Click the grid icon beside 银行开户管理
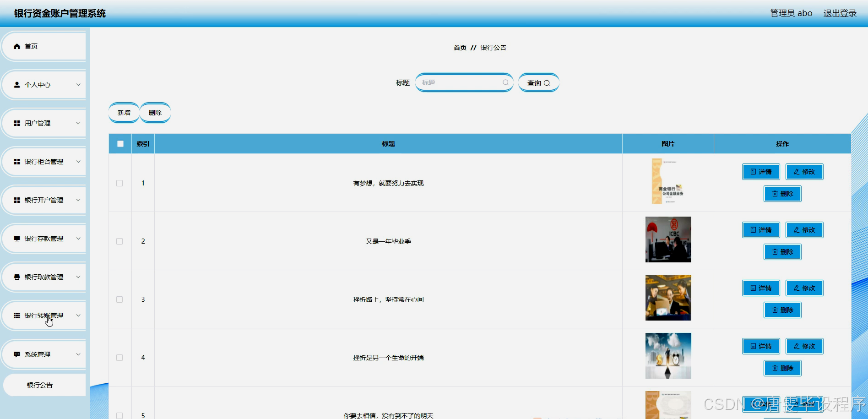This screenshot has width=868, height=419. pos(17,200)
